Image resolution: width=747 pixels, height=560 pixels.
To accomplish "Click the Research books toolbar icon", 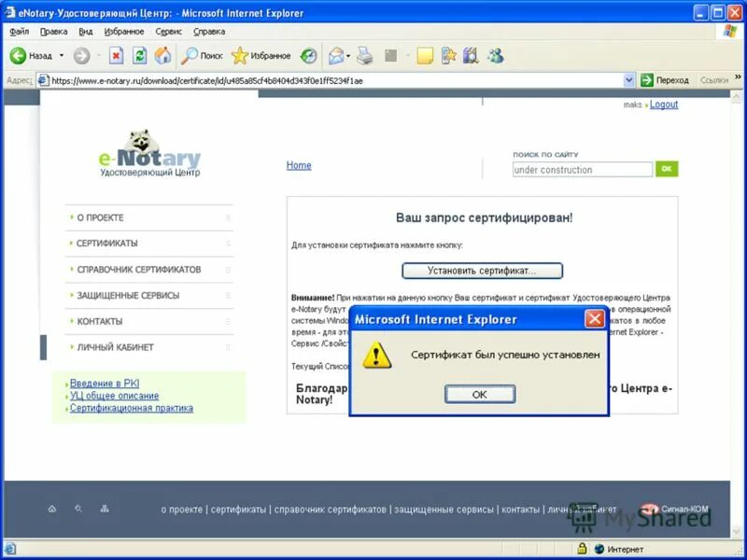I will [471, 56].
